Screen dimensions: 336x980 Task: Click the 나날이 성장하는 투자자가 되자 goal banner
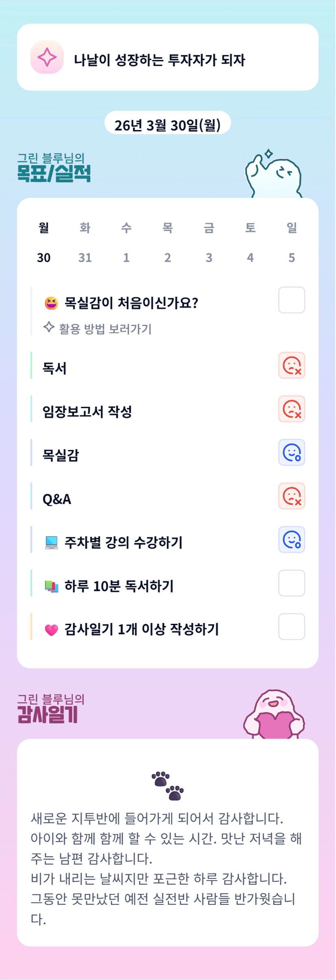(167, 57)
